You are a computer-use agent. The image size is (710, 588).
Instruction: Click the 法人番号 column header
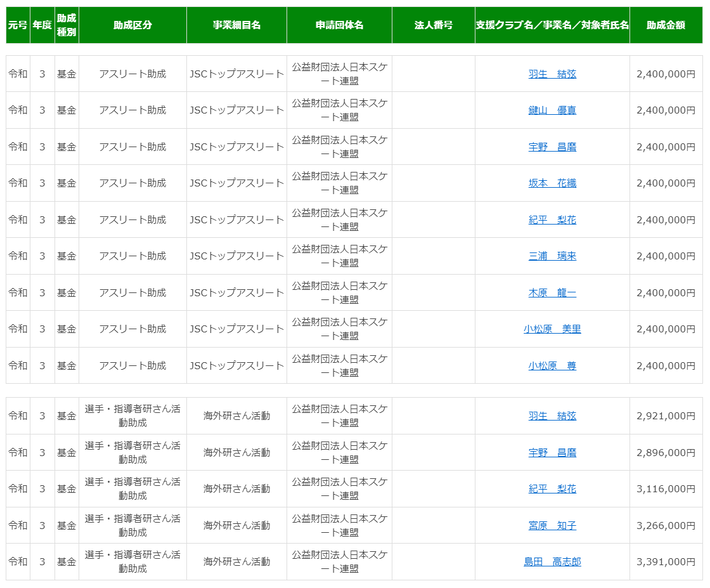tap(433, 25)
